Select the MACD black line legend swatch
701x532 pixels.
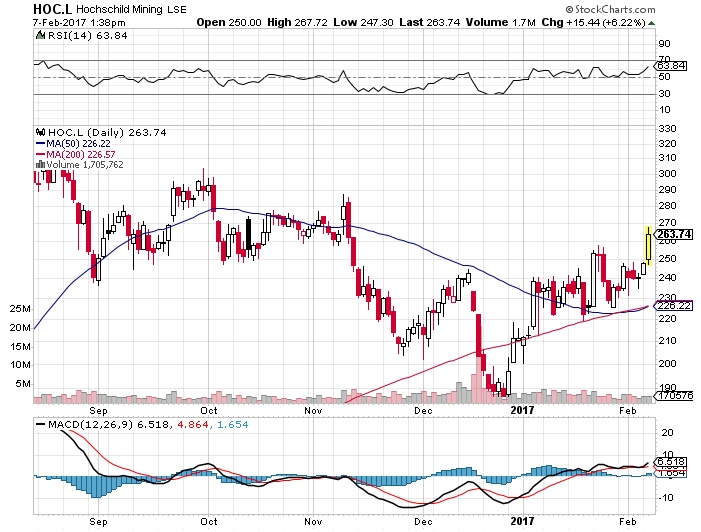point(40,425)
